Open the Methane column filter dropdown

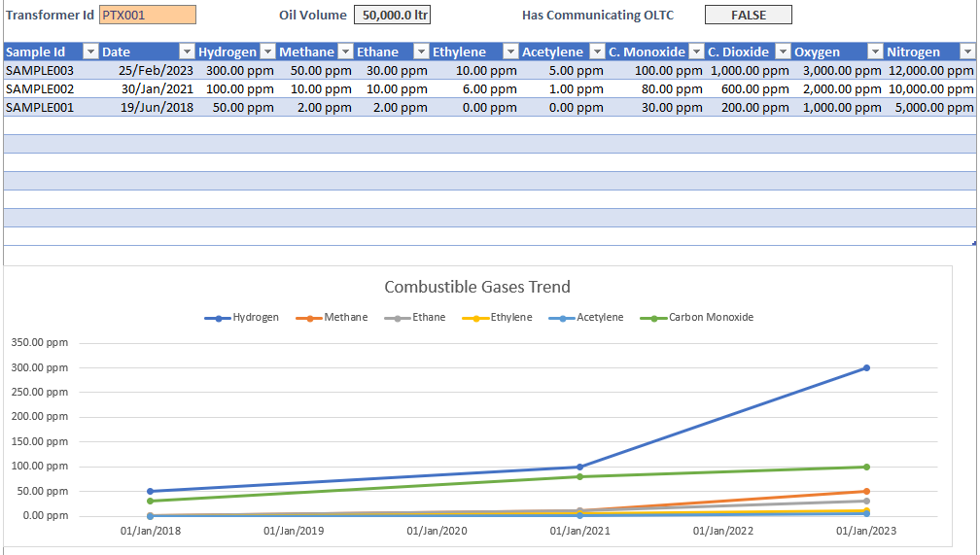point(344,52)
